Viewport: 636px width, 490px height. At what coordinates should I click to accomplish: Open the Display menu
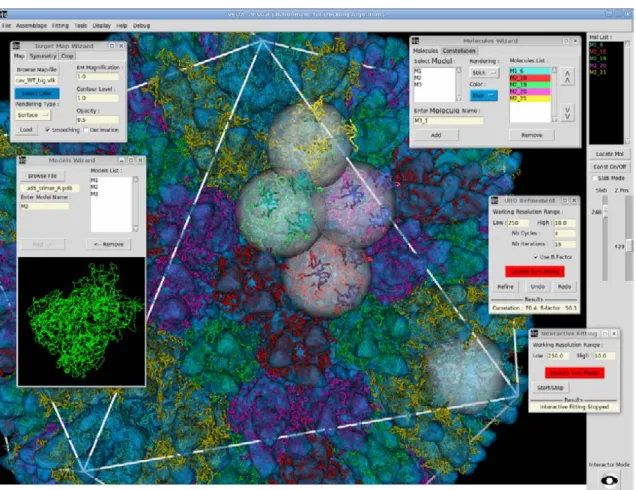coord(101,26)
